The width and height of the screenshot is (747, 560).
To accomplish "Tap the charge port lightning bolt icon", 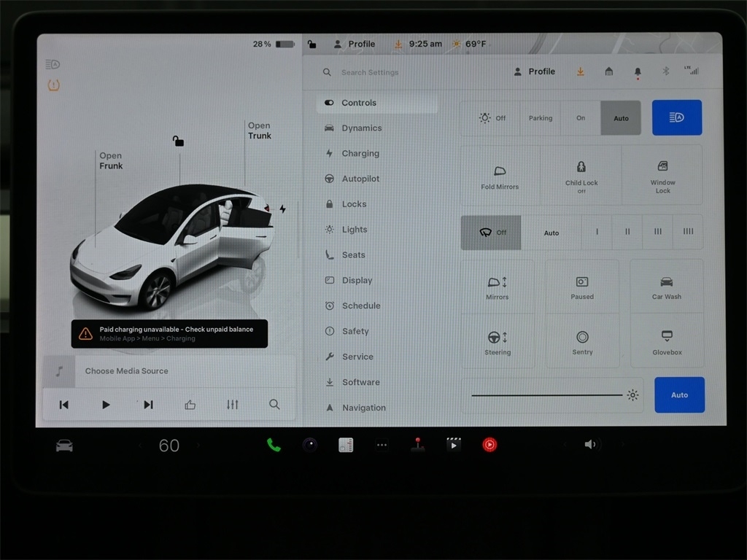I will (x=282, y=209).
